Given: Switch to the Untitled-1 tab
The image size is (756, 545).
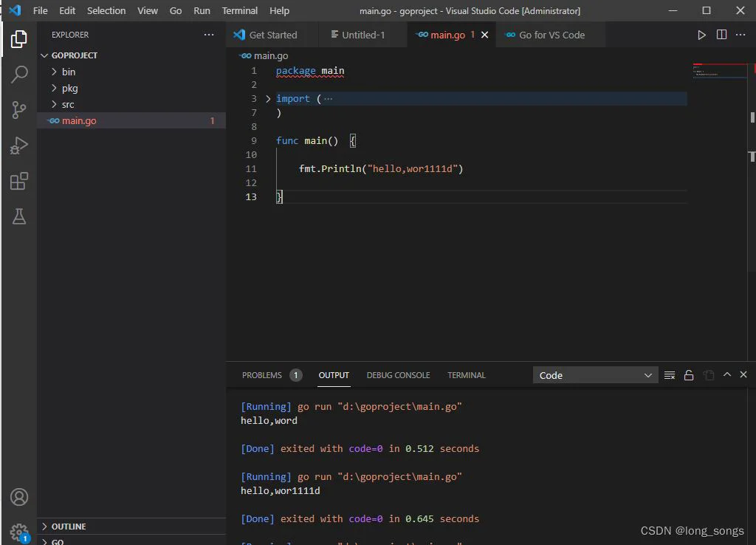Looking at the screenshot, I should pos(362,35).
